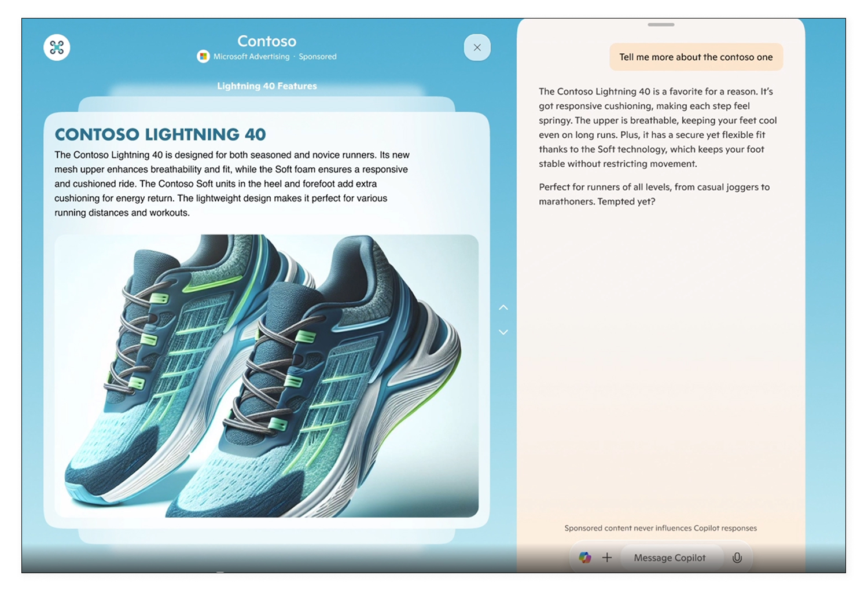Click the 'Tell me more about the contoso one' message
The width and height of the screenshot is (868, 601).
pos(696,57)
